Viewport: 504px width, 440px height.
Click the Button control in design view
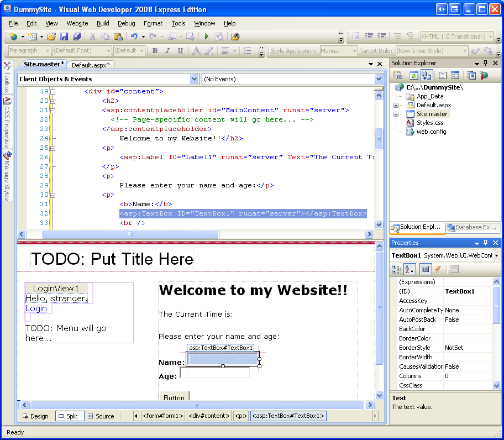[174, 396]
